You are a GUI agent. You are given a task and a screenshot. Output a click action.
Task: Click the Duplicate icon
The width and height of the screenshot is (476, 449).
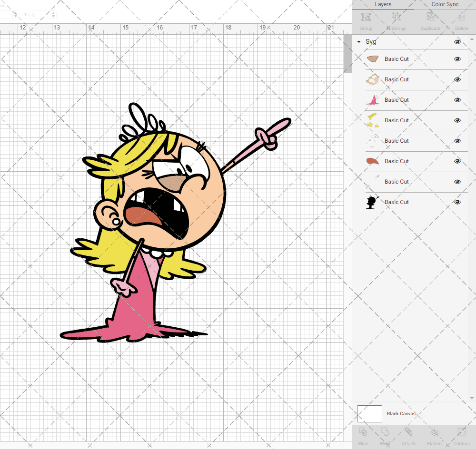[x=430, y=17]
